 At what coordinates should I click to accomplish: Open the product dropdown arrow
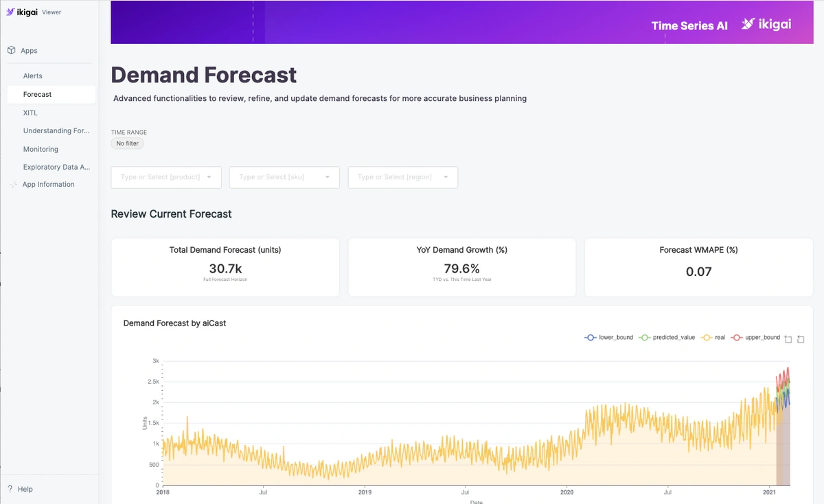tap(209, 177)
